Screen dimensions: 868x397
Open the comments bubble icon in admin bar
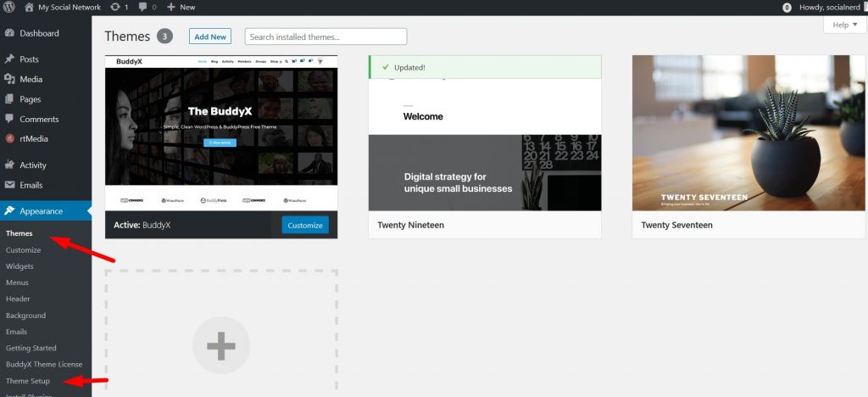[142, 7]
